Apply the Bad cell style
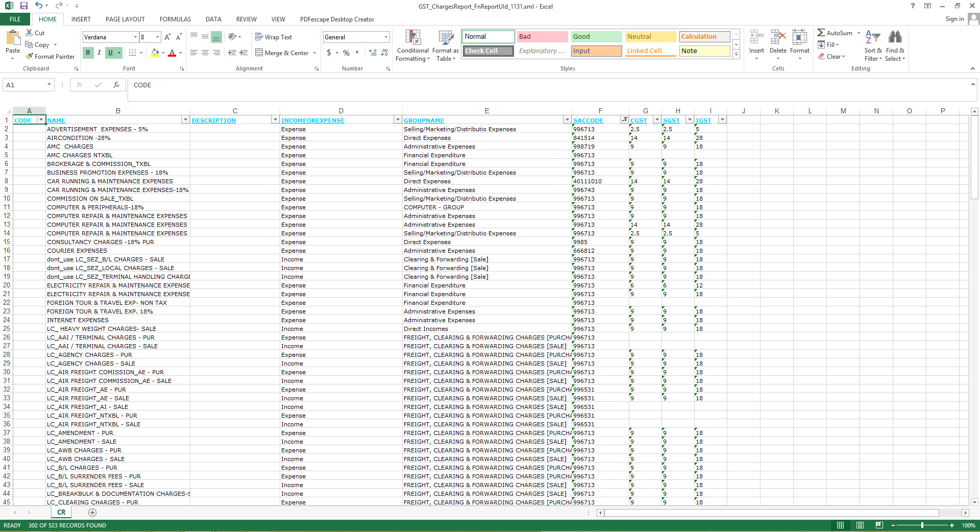 pyautogui.click(x=542, y=37)
